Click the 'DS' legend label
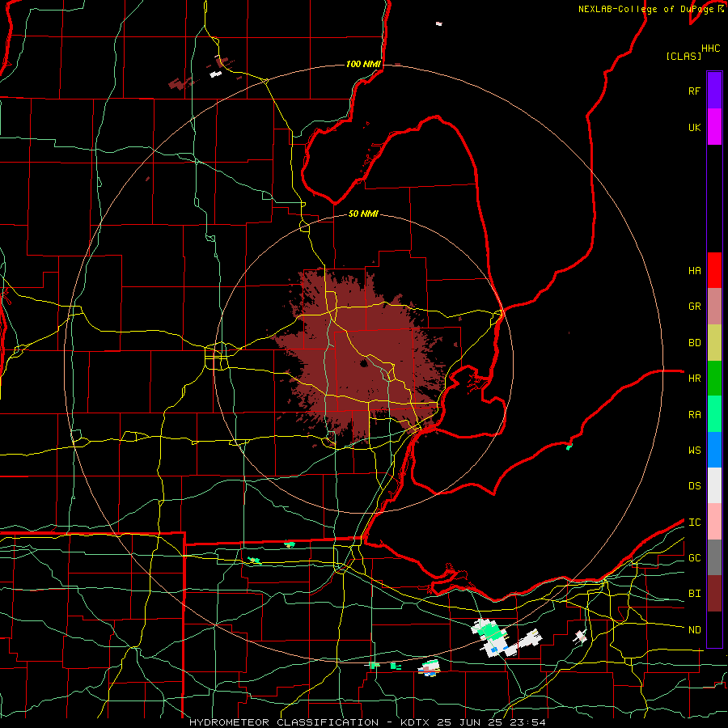 click(x=694, y=486)
